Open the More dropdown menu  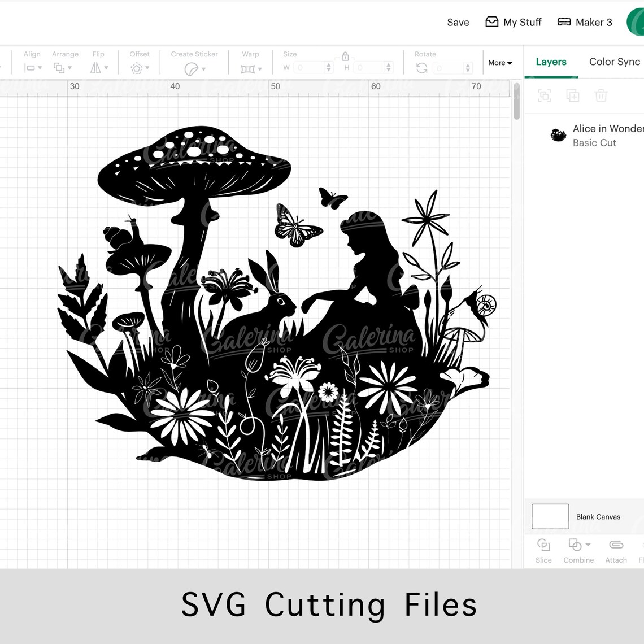point(500,63)
